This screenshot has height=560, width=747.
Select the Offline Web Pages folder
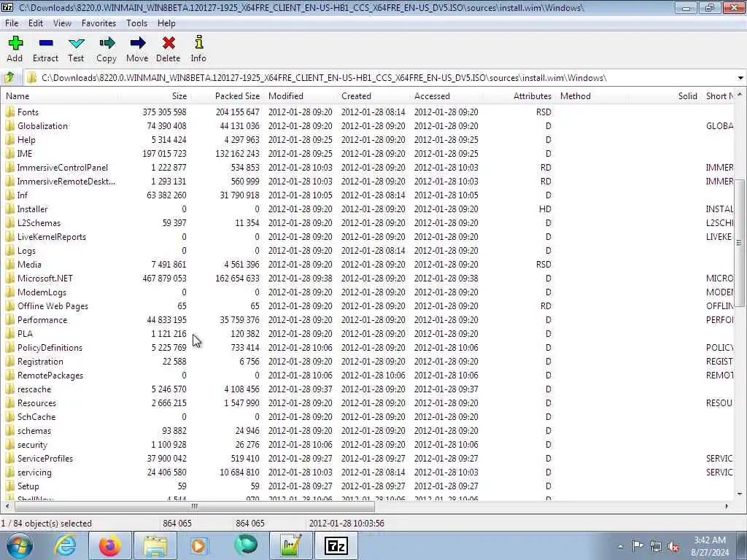53,306
